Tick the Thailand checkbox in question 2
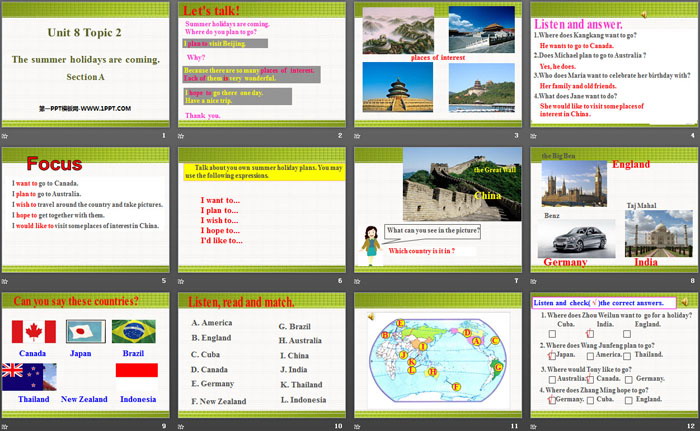 [x=627, y=355]
